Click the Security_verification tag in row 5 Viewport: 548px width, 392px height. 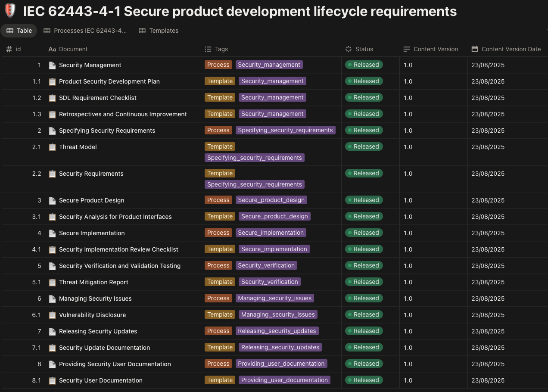point(266,265)
